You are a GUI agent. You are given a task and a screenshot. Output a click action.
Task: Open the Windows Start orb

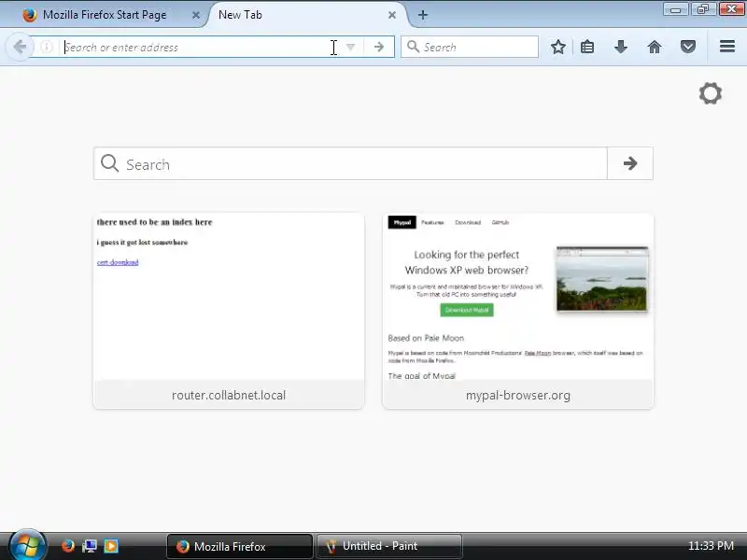click(27, 545)
